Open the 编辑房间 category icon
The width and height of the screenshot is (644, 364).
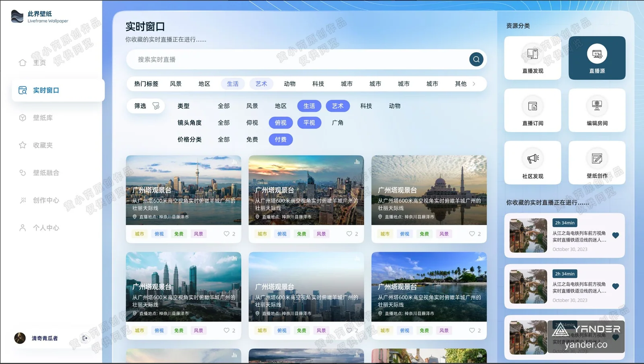click(x=597, y=105)
